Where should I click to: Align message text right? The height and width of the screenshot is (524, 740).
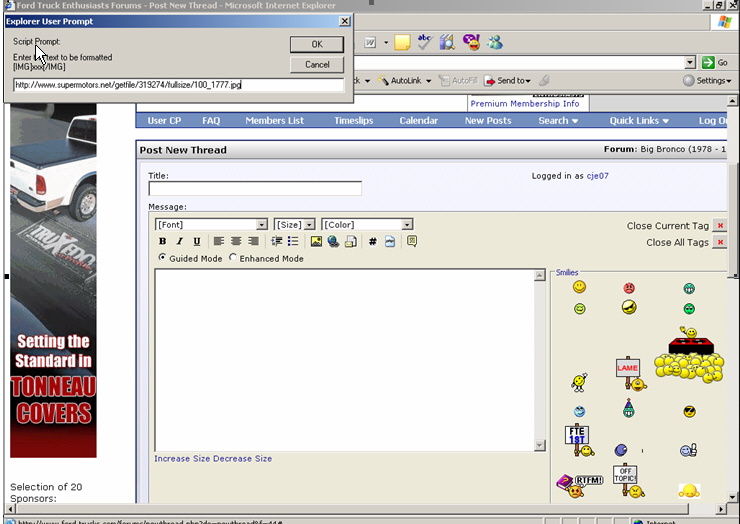coord(253,241)
